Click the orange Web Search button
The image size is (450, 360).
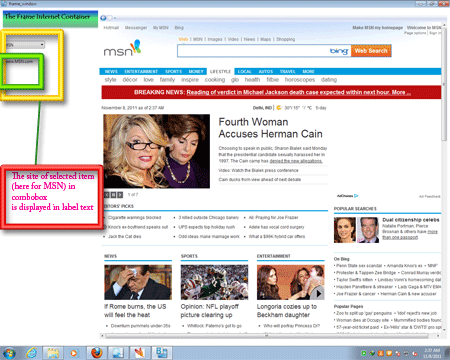click(x=371, y=51)
